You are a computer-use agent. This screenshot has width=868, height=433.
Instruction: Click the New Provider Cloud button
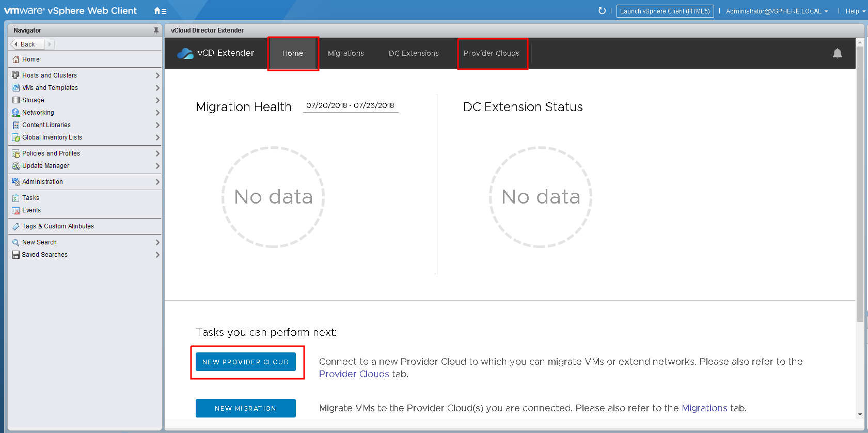(x=246, y=362)
